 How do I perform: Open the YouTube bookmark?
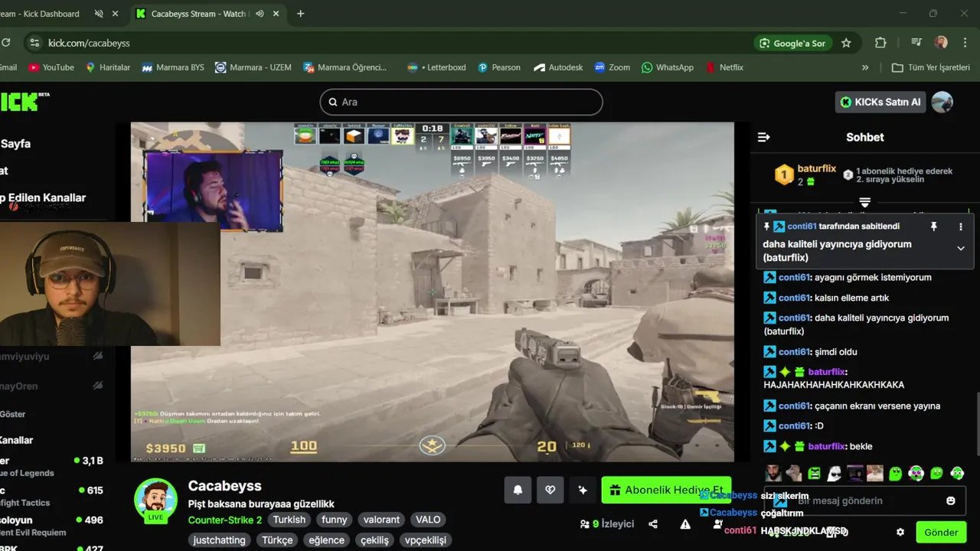tap(51, 67)
